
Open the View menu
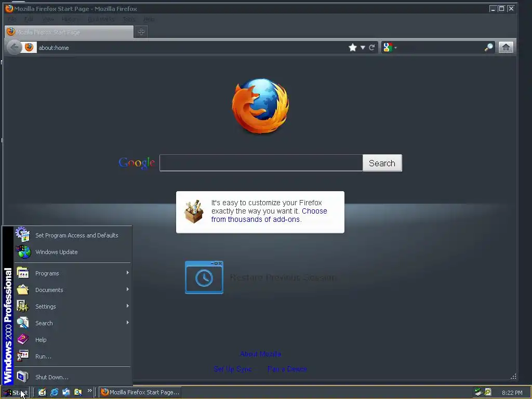(x=48, y=19)
